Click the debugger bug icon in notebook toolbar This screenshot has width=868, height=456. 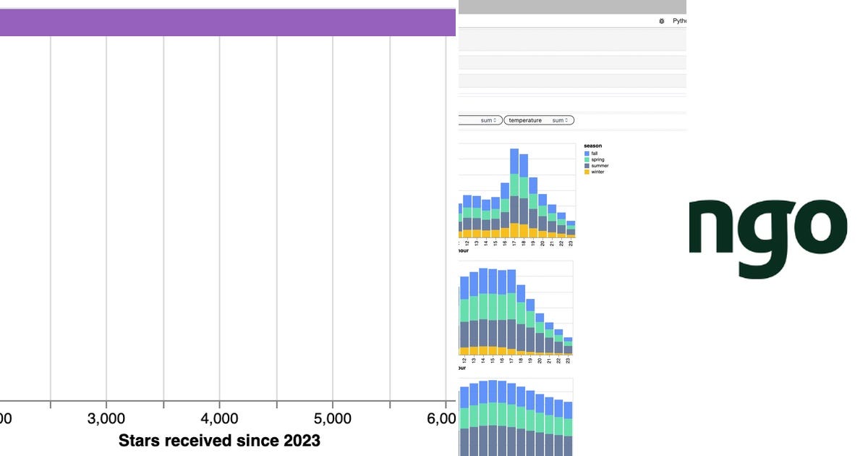(x=662, y=21)
